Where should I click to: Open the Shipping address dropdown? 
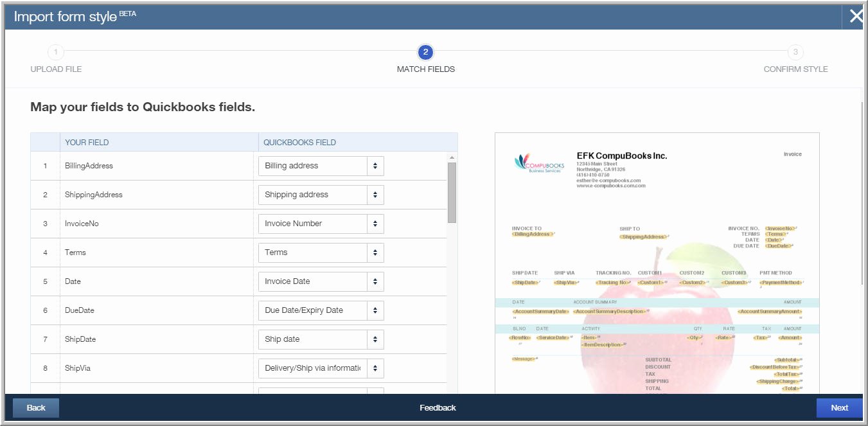[321, 195]
